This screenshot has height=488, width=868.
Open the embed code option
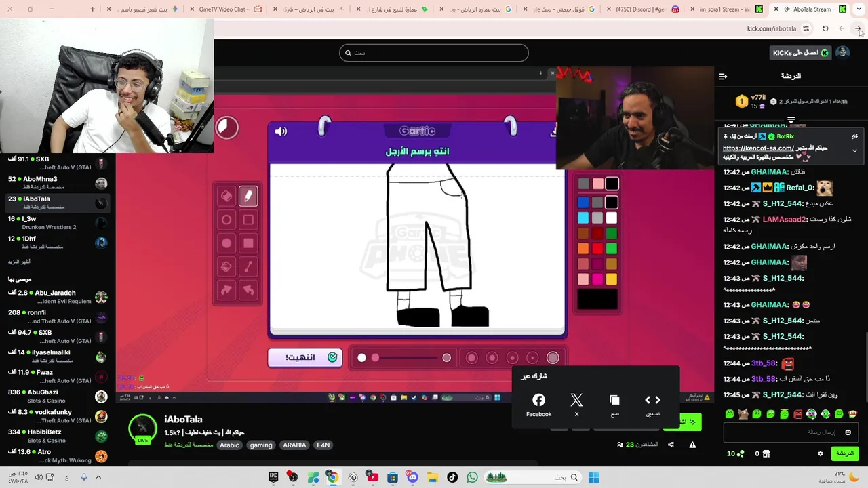click(652, 405)
